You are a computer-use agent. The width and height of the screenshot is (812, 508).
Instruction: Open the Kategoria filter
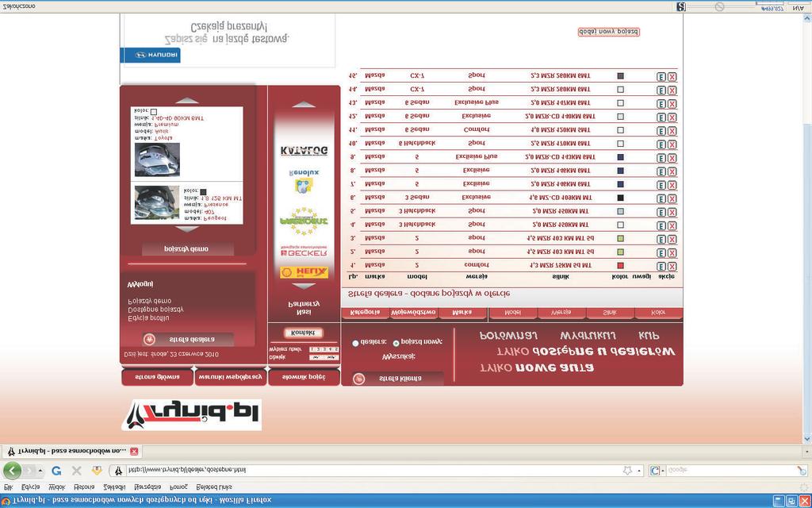click(365, 313)
